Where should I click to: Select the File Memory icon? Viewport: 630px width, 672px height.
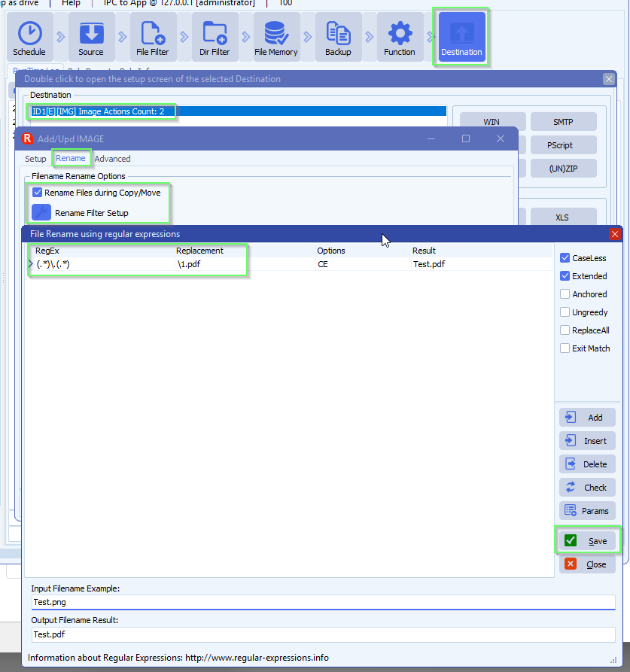coord(275,36)
